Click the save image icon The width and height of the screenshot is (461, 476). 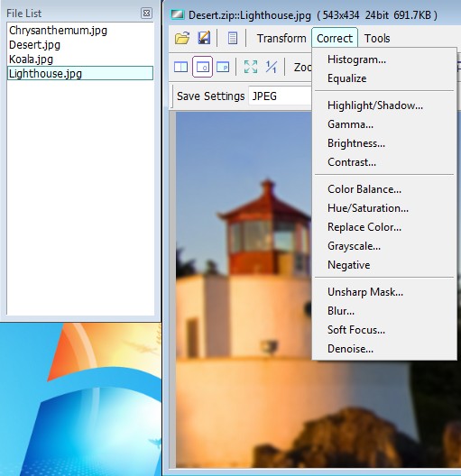[204, 38]
